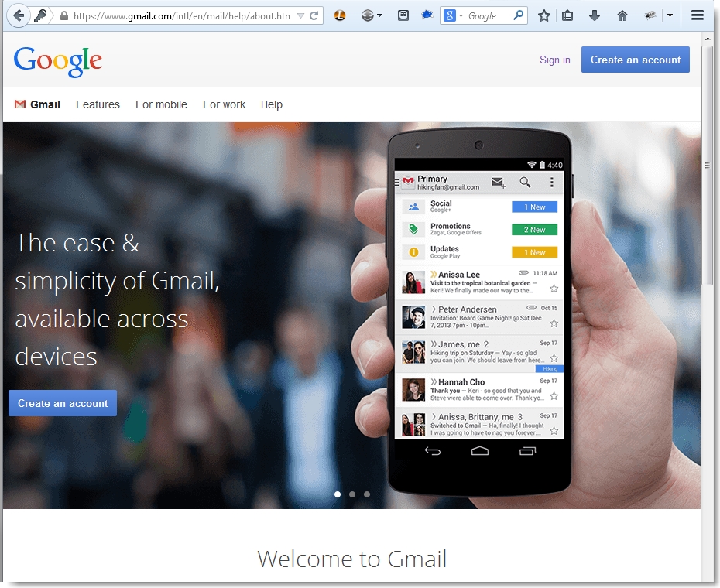Click the top Create an account button
This screenshot has width=720, height=588.
coord(635,60)
